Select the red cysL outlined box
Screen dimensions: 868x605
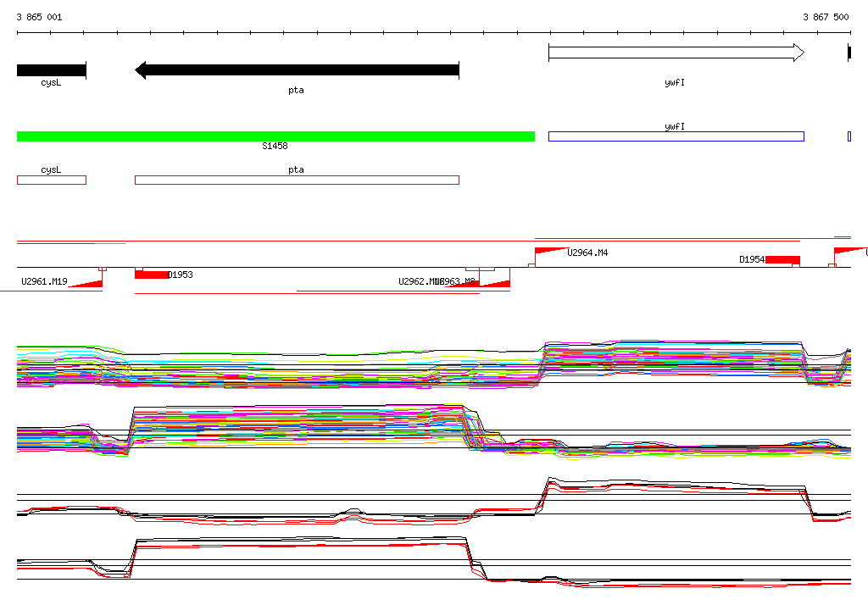click(52, 180)
